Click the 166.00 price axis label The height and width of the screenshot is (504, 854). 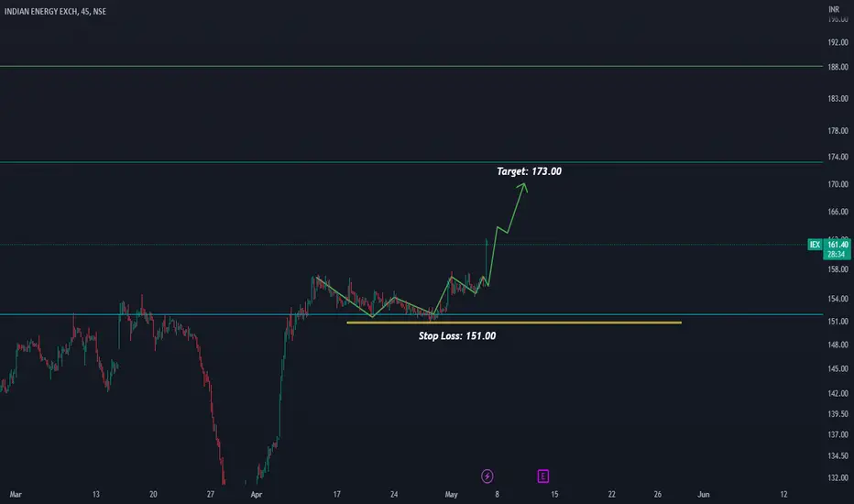coord(838,212)
